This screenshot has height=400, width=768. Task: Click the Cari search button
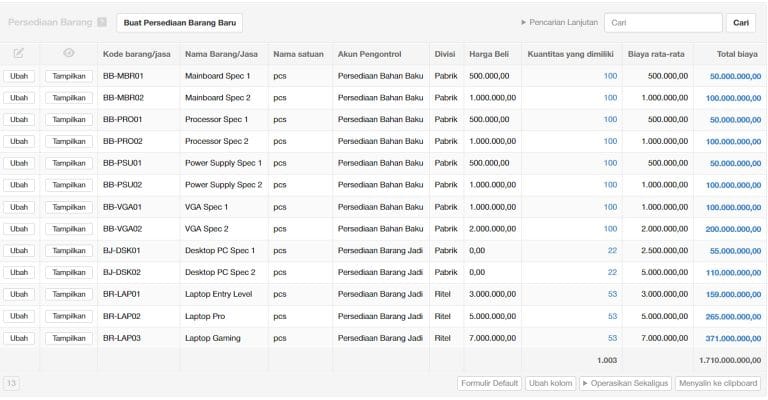(x=741, y=23)
